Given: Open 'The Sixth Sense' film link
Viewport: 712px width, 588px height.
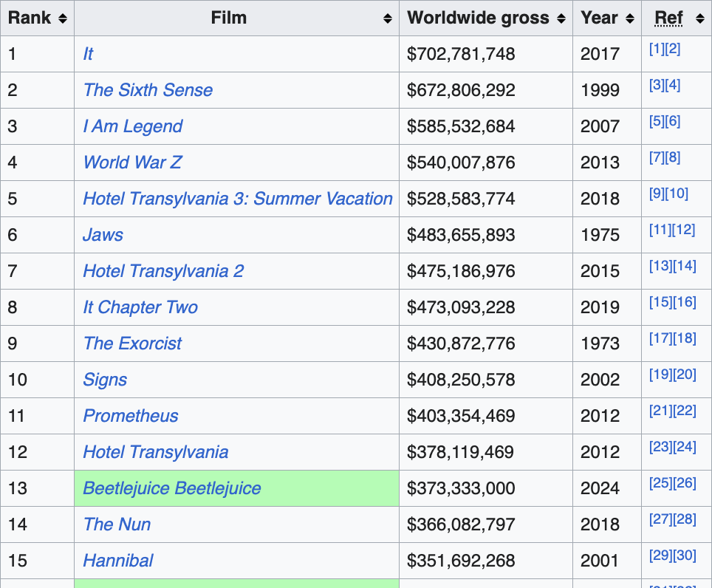Looking at the screenshot, I should (148, 90).
